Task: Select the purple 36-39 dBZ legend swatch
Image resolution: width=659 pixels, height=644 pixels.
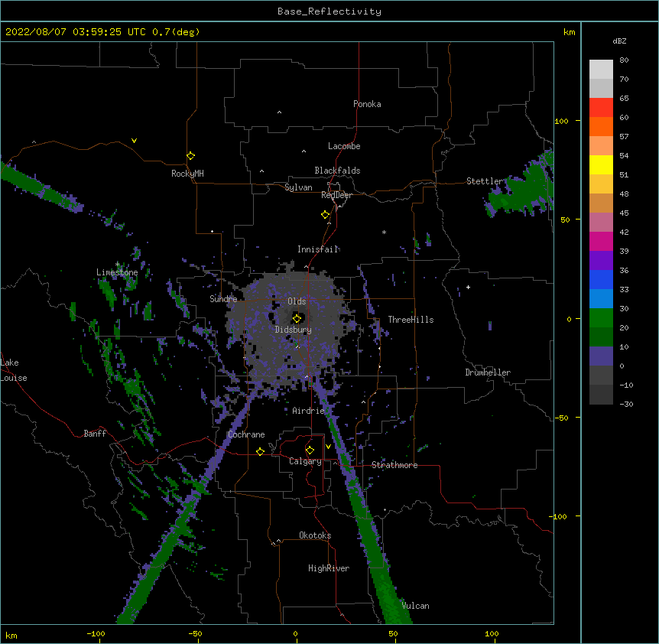Action: (601, 260)
